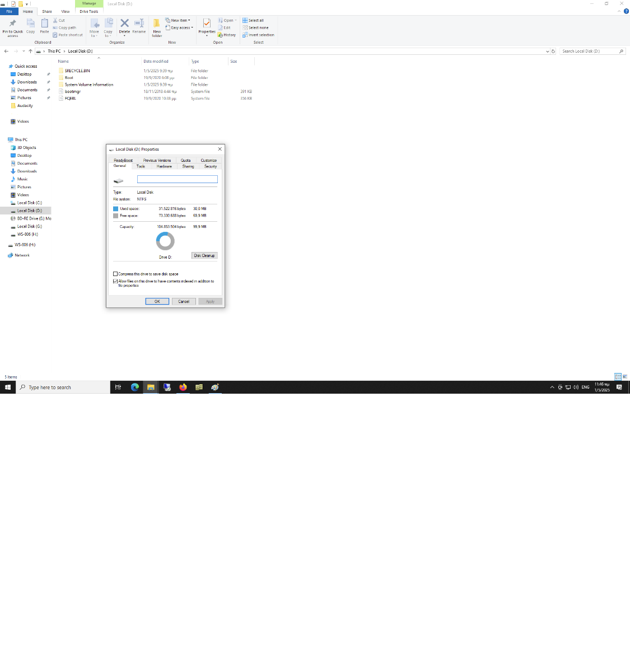630x672 pixels.
Task: Click the Pin to Quick access icon
Action: pos(12,24)
